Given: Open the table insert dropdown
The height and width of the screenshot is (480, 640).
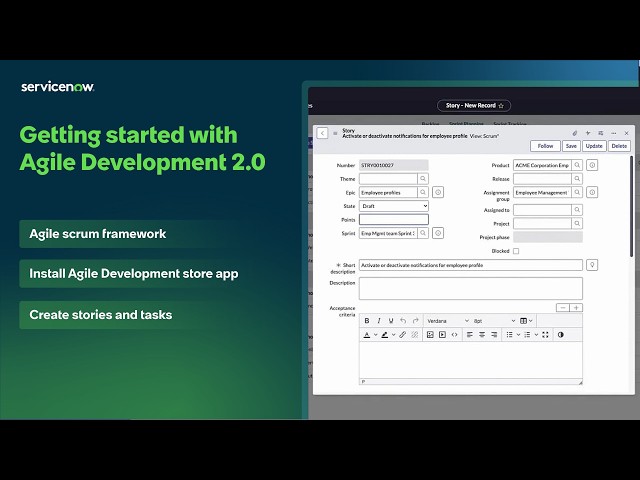Looking at the screenshot, I should click(526, 321).
